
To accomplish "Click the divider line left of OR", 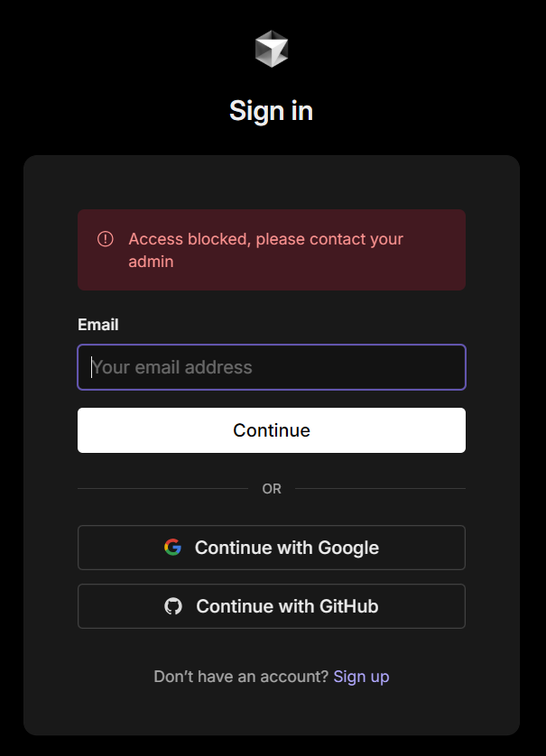I will (163, 488).
